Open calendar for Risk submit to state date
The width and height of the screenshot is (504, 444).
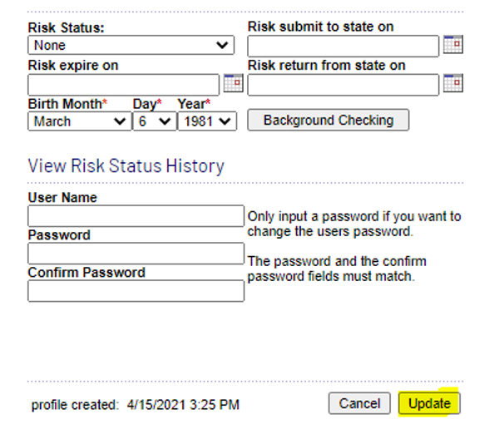pos(452,45)
